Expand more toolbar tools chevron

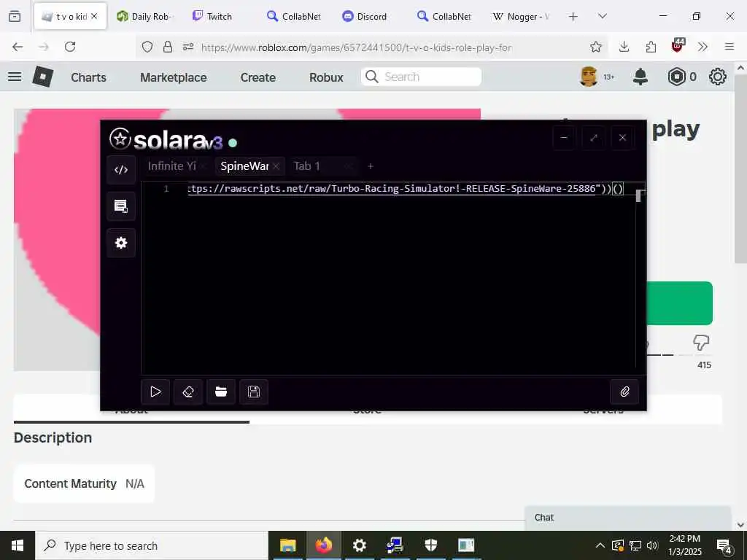[703, 47]
